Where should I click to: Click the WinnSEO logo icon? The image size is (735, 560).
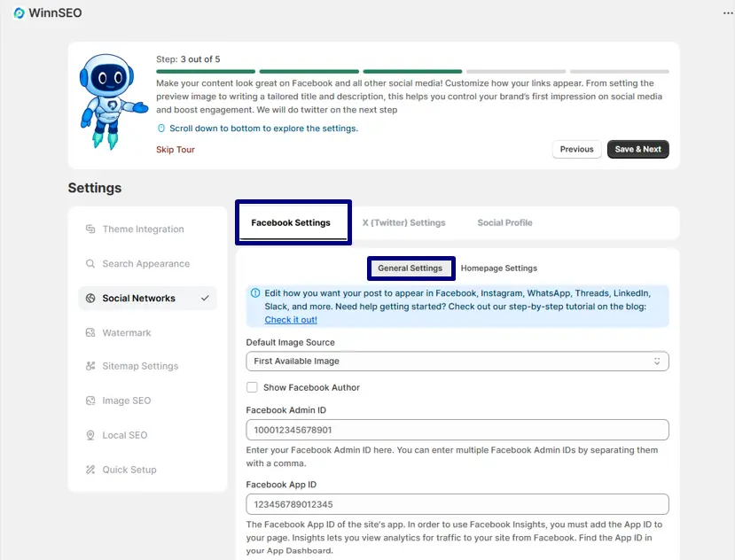(19, 12)
